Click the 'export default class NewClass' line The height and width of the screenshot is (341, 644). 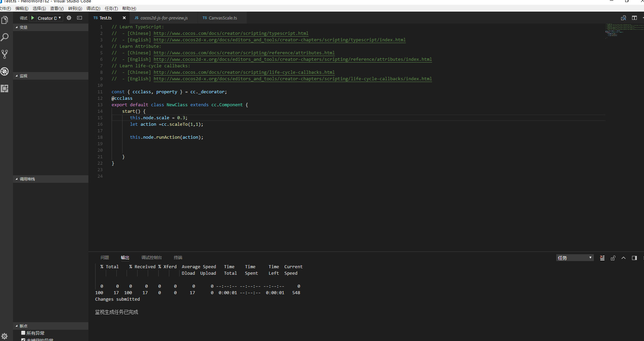180,105
